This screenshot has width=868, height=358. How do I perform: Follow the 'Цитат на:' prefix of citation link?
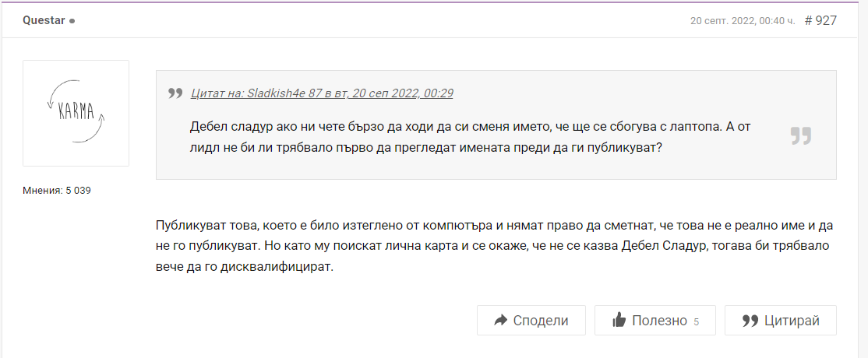pos(217,93)
